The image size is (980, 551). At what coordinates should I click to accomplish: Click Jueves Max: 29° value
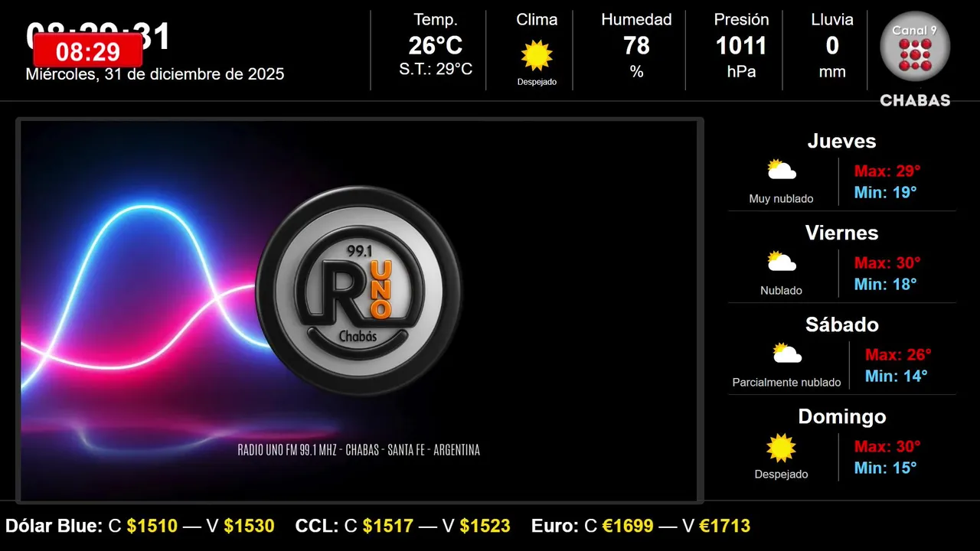tap(887, 171)
